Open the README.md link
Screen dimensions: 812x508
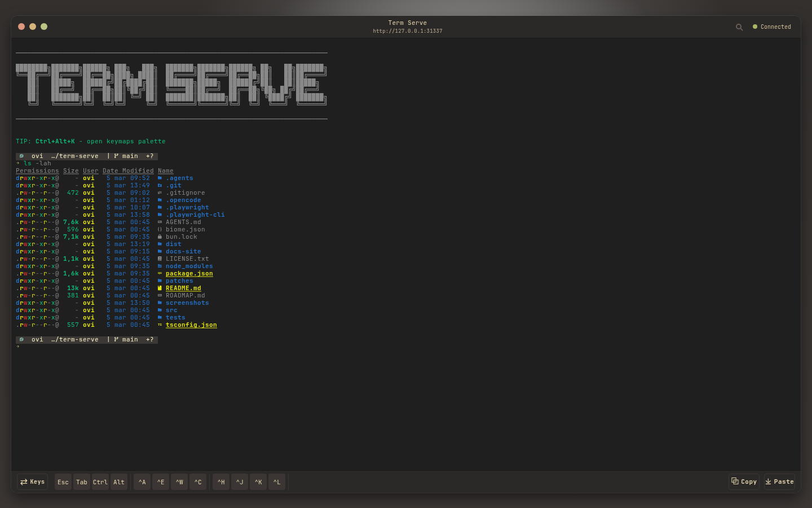[183, 288]
